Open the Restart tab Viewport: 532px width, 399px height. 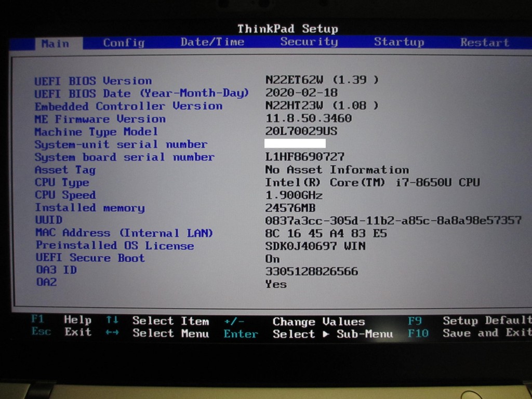click(485, 43)
